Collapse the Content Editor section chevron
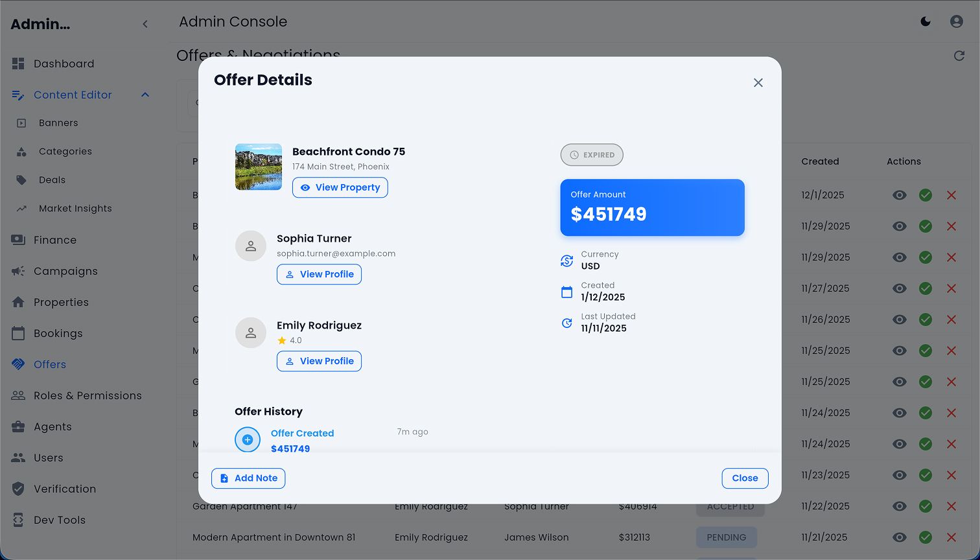 click(145, 95)
